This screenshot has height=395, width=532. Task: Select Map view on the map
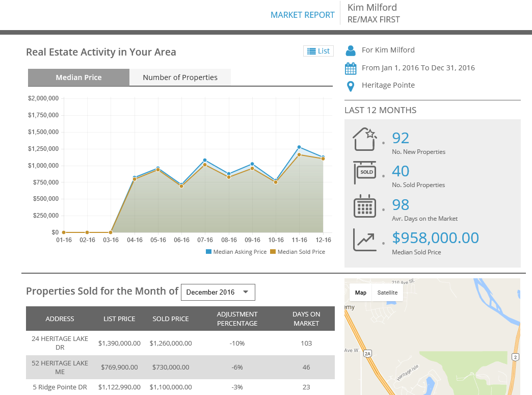pos(361,293)
